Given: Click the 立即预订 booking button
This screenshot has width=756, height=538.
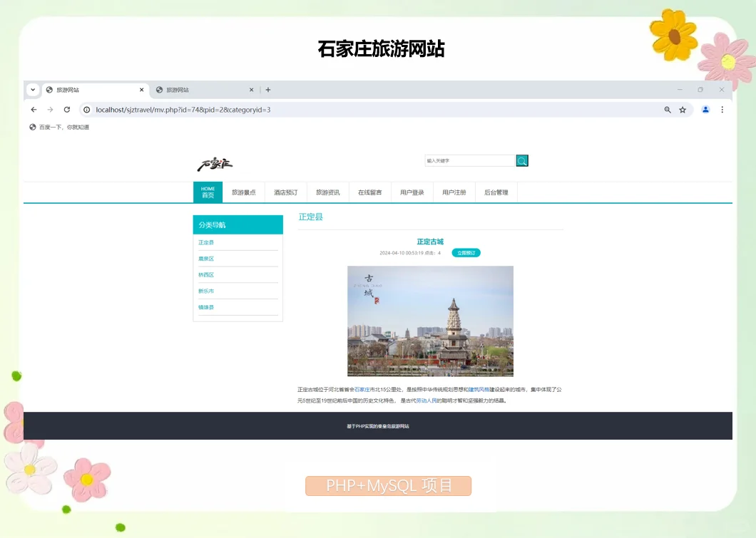Looking at the screenshot, I should (x=466, y=252).
